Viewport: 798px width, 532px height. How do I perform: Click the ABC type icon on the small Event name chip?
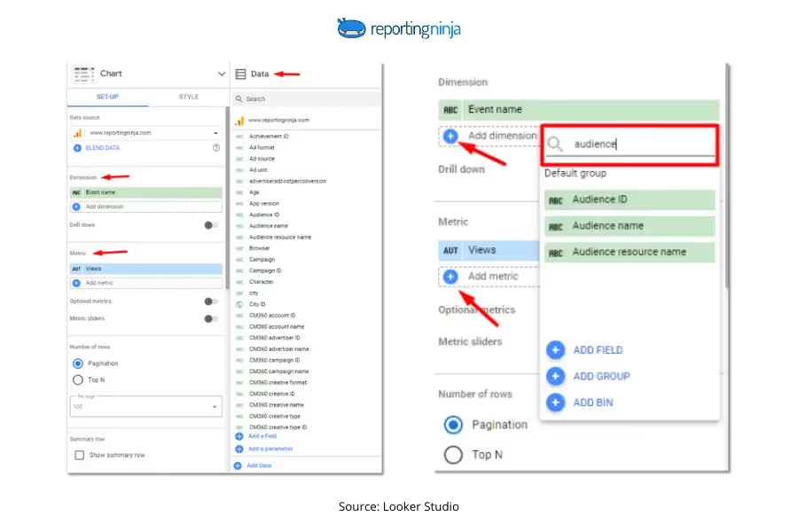(76, 192)
